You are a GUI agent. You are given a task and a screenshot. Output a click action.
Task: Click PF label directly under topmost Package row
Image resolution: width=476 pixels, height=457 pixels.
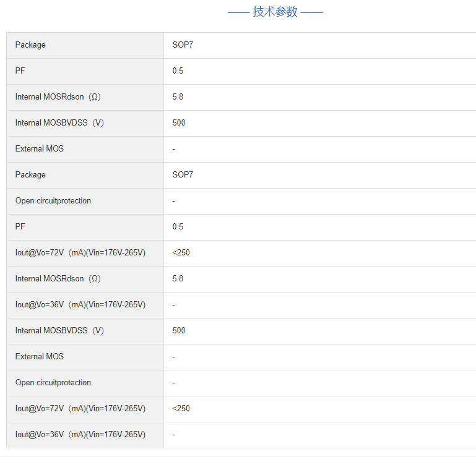click(20, 71)
